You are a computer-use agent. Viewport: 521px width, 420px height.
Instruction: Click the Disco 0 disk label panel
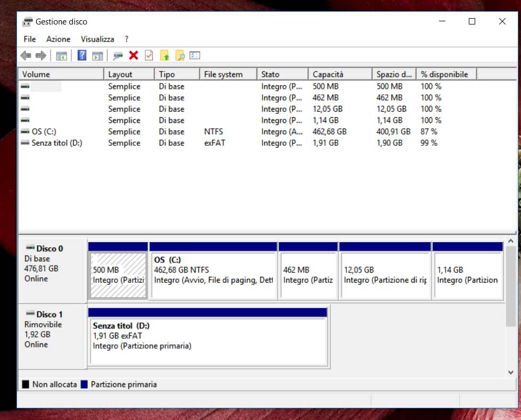click(53, 270)
